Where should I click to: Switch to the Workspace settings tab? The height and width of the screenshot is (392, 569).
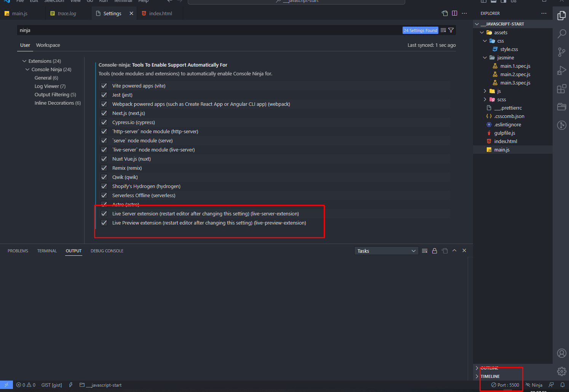(48, 45)
